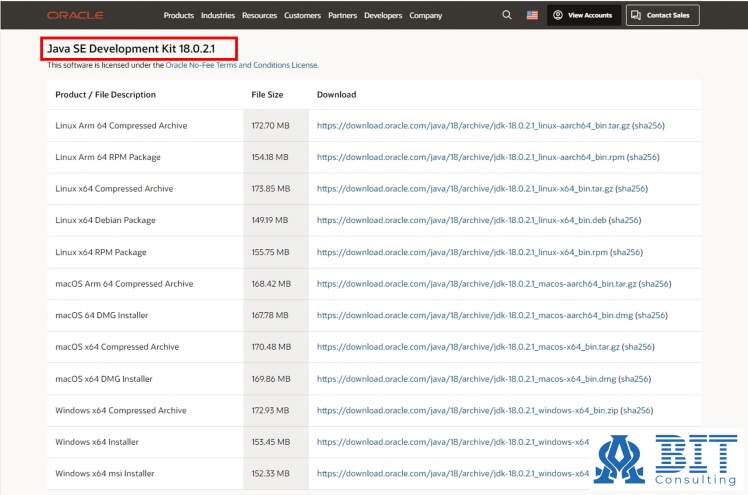Open sha256 link for macos-aarch64 tar.gz

point(655,283)
